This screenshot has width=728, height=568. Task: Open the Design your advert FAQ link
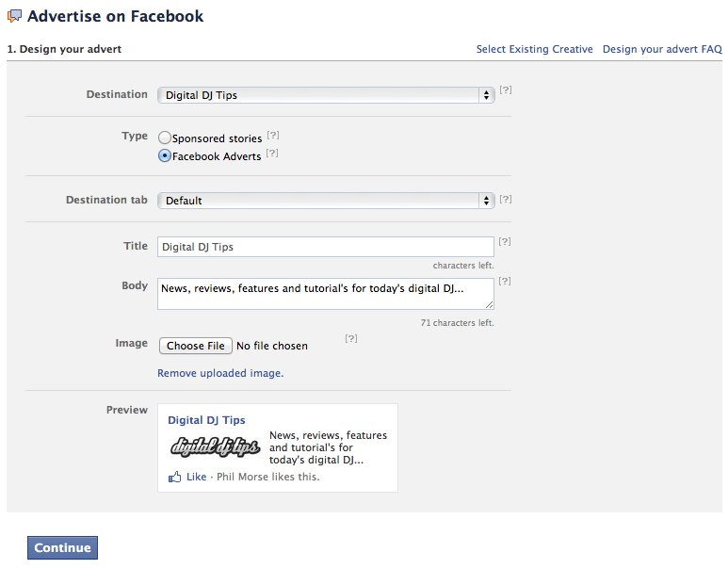662,49
